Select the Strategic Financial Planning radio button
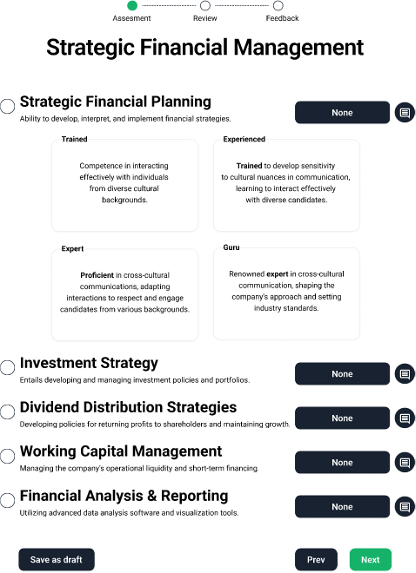Viewport: 416px width, 573px height. [x=7, y=106]
